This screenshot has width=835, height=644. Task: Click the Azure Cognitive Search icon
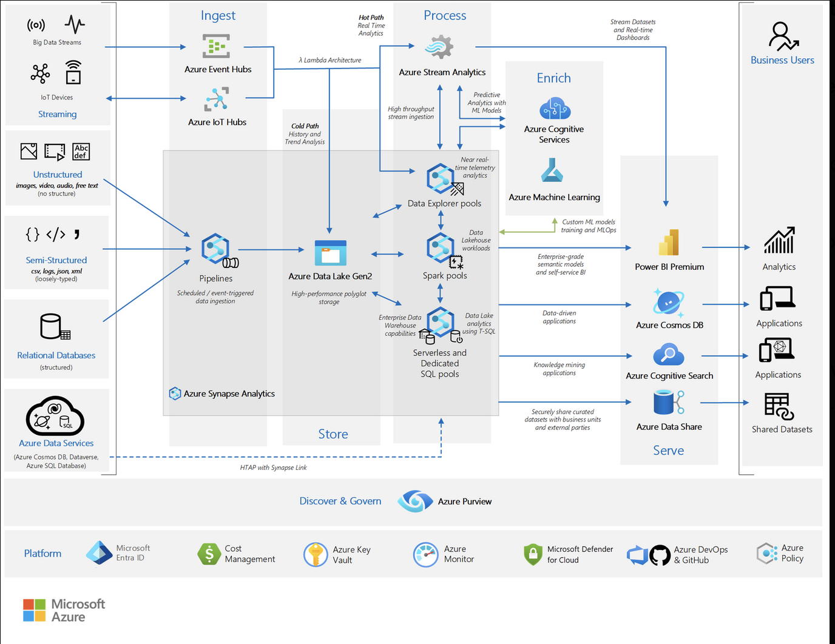coord(668,355)
